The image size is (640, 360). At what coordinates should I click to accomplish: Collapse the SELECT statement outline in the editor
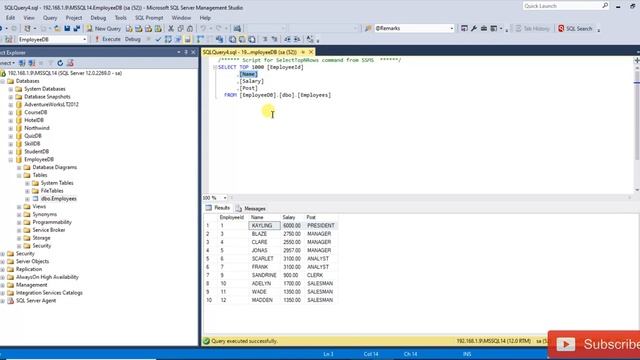tap(215, 67)
